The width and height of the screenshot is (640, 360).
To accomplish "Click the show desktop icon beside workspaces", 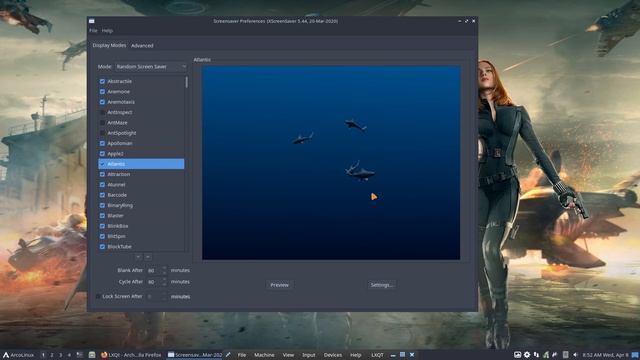I will [80, 355].
